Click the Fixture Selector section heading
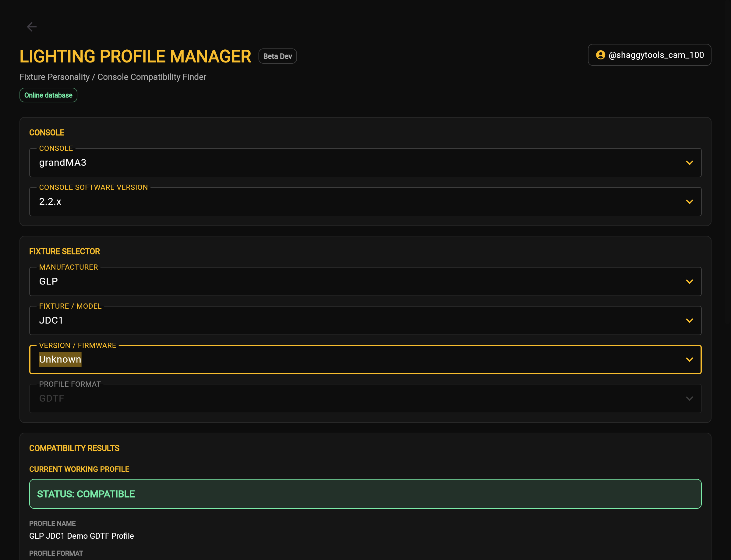The width and height of the screenshot is (731, 560). [65, 252]
